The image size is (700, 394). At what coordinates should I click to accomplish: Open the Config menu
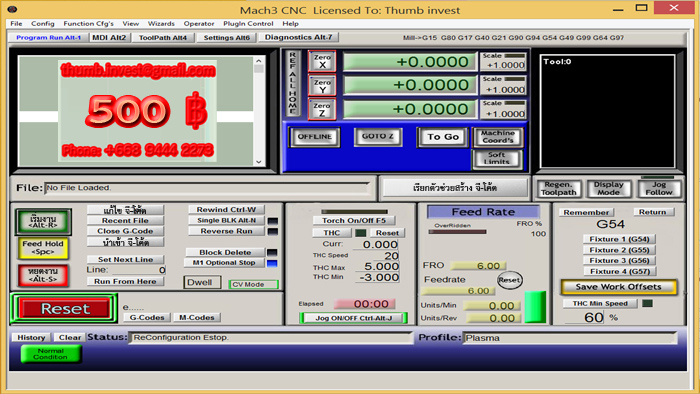coord(42,24)
